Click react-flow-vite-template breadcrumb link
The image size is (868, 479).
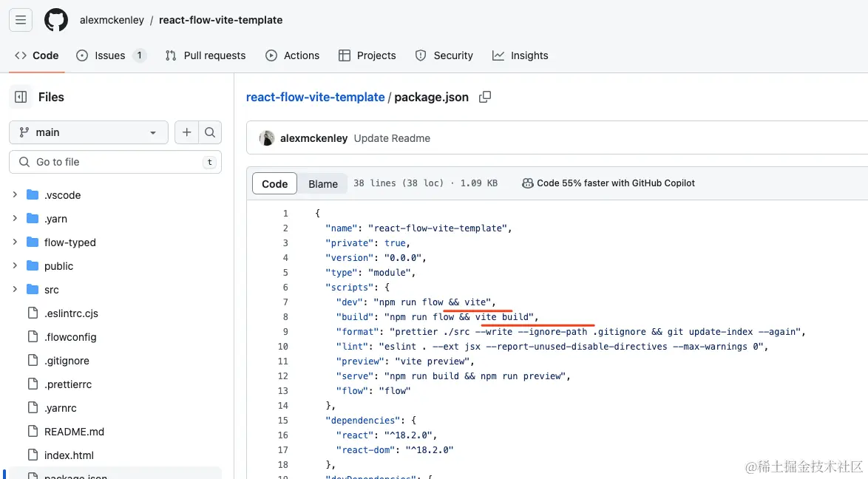coord(315,97)
